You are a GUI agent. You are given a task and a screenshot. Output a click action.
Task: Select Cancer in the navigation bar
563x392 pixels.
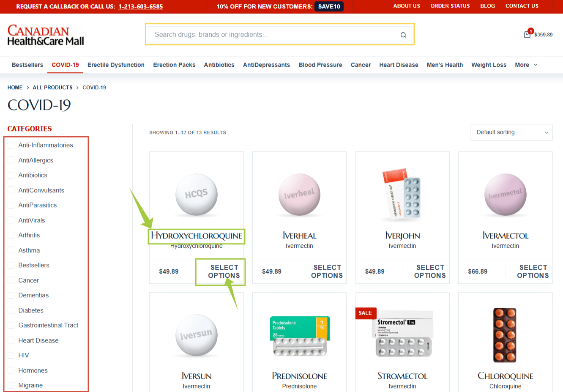361,65
